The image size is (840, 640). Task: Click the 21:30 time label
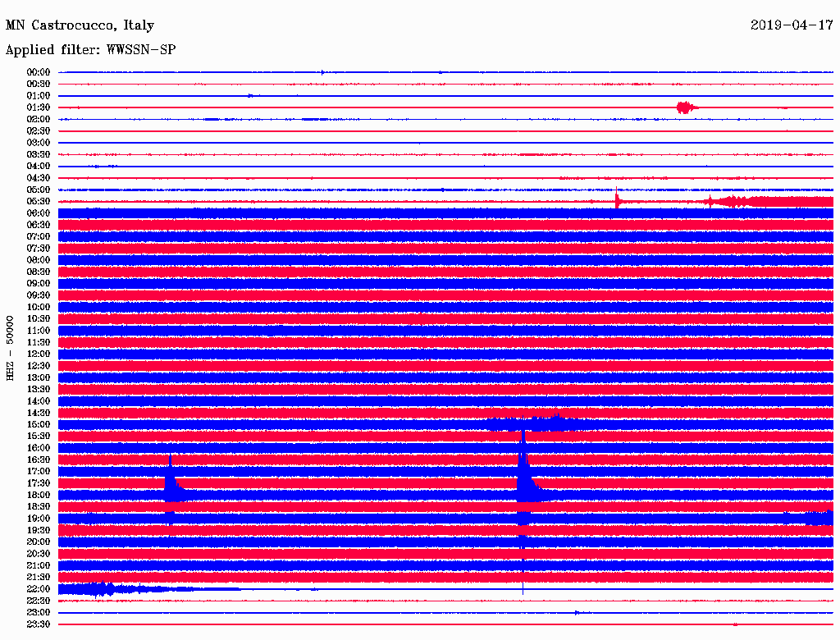[39, 578]
